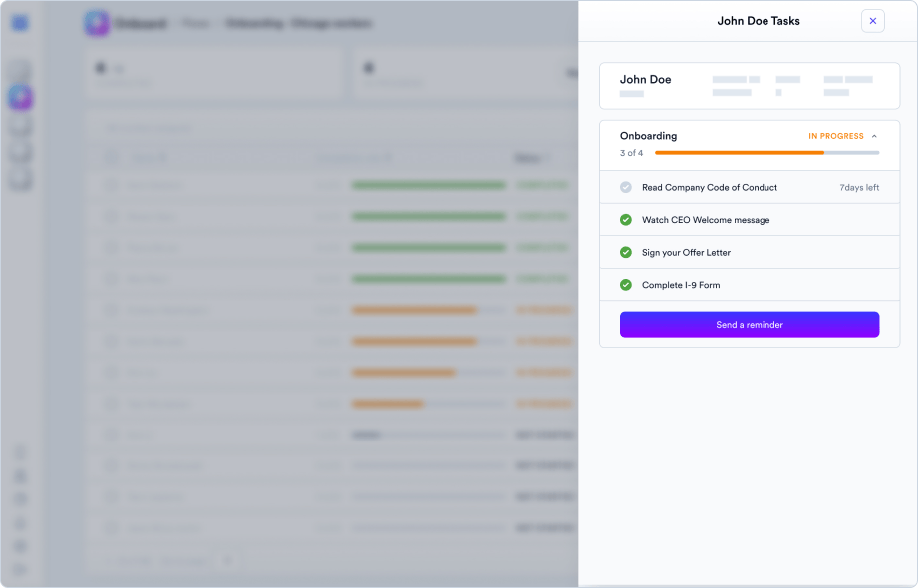The image size is (918, 588).
Task: Click the blue icon atop the sidebar
Action: tap(21, 23)
